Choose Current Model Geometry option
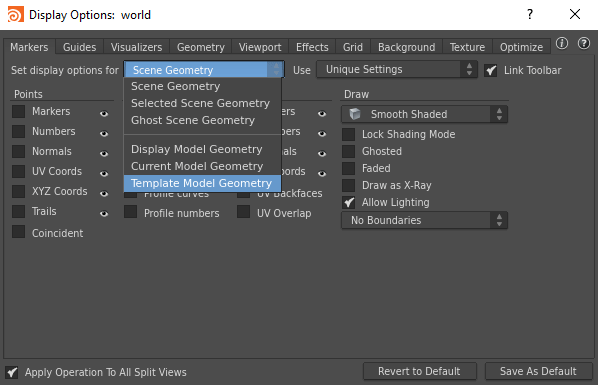 (203, 166)
